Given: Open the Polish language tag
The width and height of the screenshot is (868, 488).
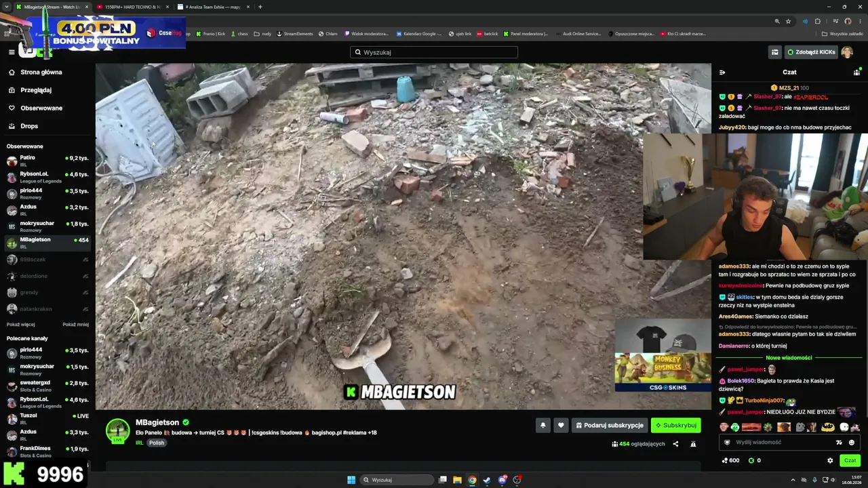Looking at the screenshot, I should pyautogui.click(x=157, y=443).
